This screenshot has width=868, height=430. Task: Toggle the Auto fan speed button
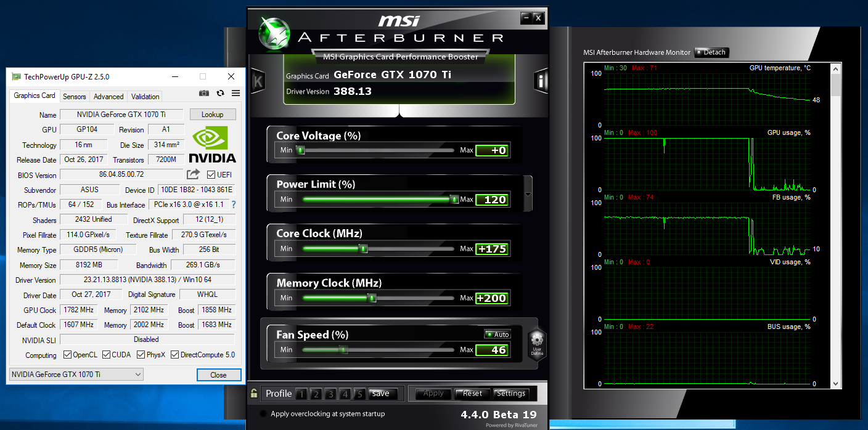click(497, 335)
